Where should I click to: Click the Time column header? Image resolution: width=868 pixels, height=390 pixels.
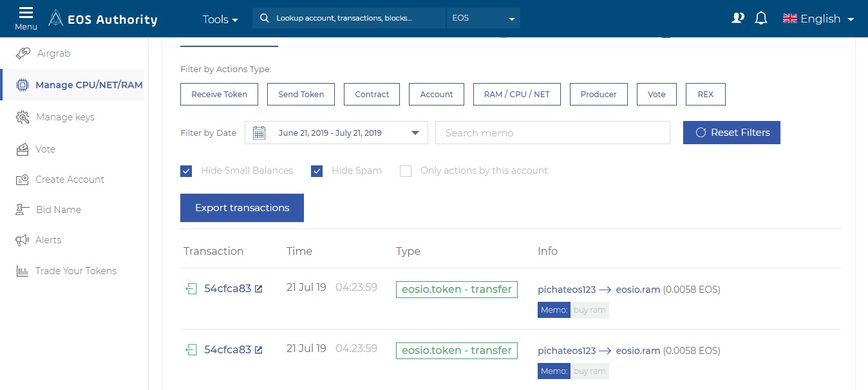(299, 251)
